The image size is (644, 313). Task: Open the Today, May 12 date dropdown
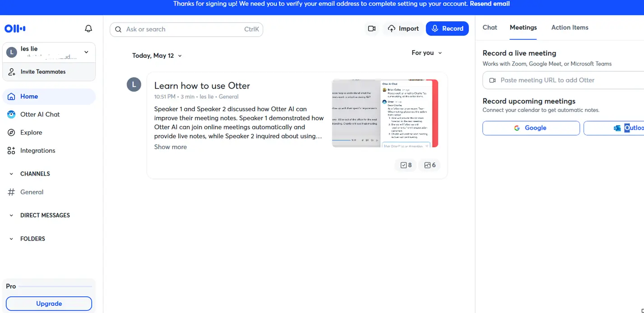[157, 56]
